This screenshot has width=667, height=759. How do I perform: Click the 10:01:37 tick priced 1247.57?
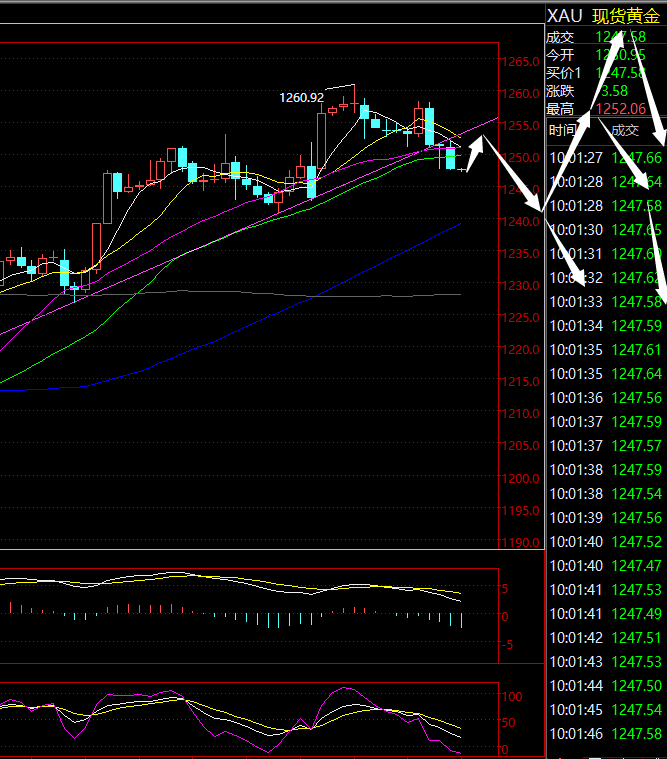[606, 446]
